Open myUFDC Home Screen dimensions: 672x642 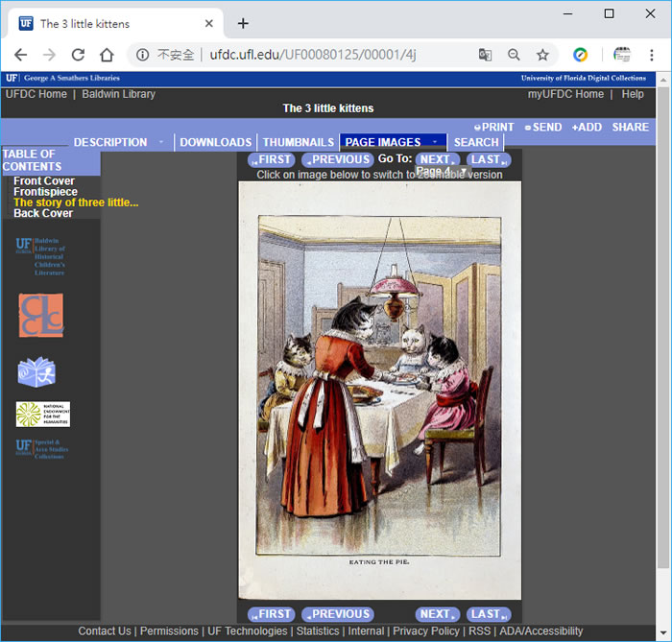pyautogui.click(x=565, y=94)
